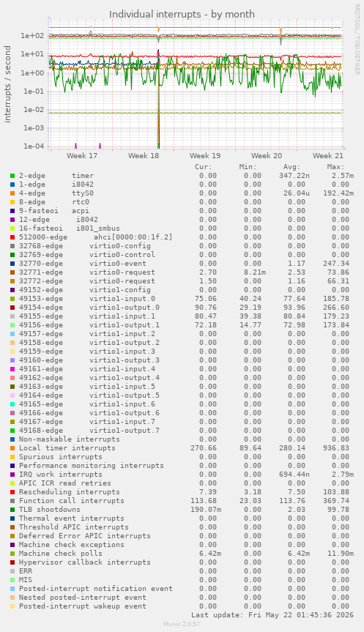Click the orange 4-edge ttyS0 legend swatch
Screen dimensions: 364x632
click(x=12, y=193)
